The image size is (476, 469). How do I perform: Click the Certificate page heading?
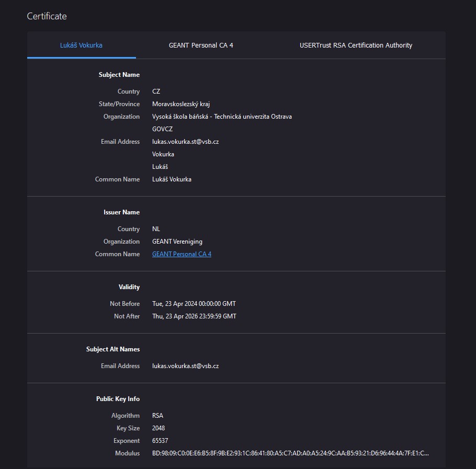click(x=47, y=16)
